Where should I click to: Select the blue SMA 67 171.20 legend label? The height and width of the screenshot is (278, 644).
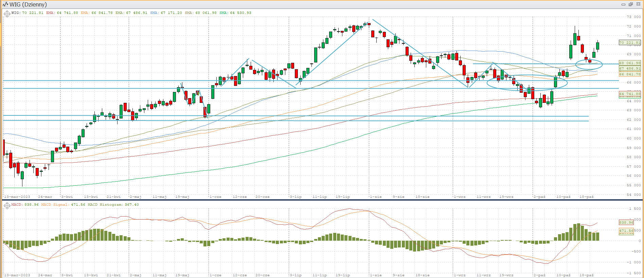[x=166, y=13]
